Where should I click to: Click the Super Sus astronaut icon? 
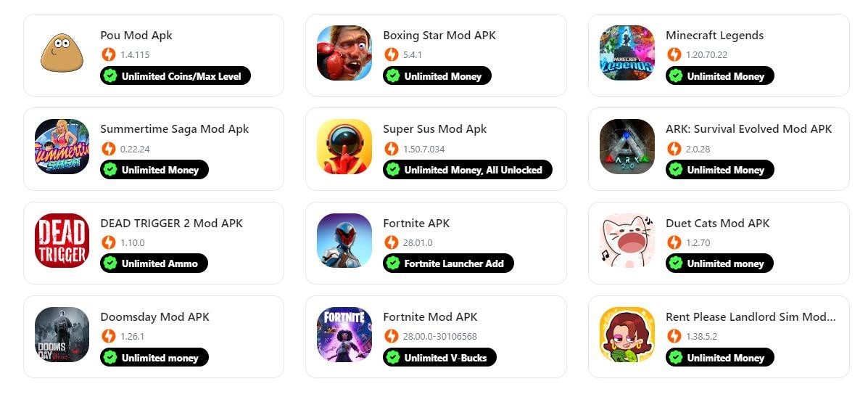344,147
